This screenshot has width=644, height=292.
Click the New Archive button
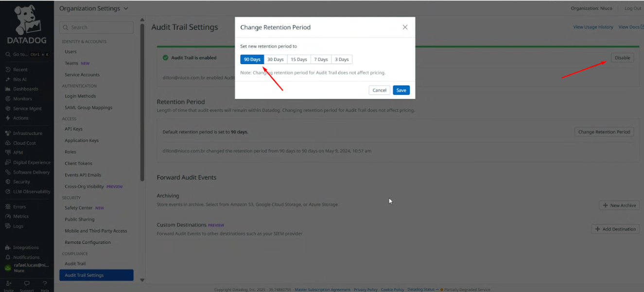tap(619, 206)
